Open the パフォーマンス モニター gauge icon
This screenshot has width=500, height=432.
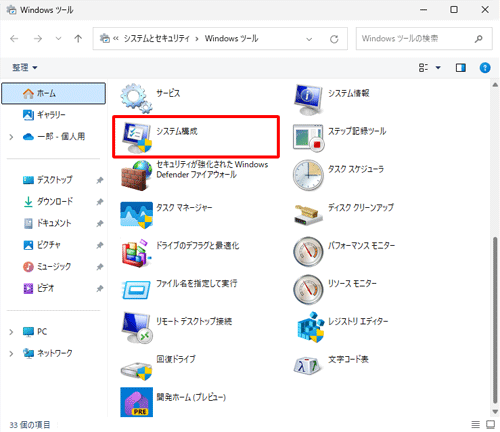(308, 252)
